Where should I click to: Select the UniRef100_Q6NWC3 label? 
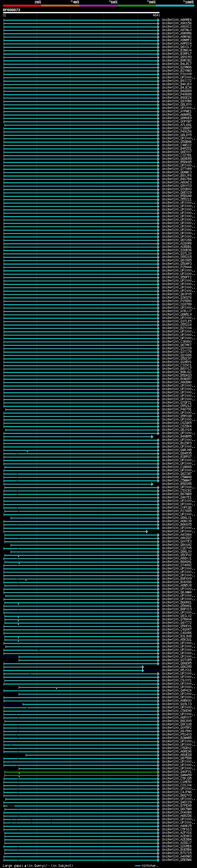coord(176,172)
